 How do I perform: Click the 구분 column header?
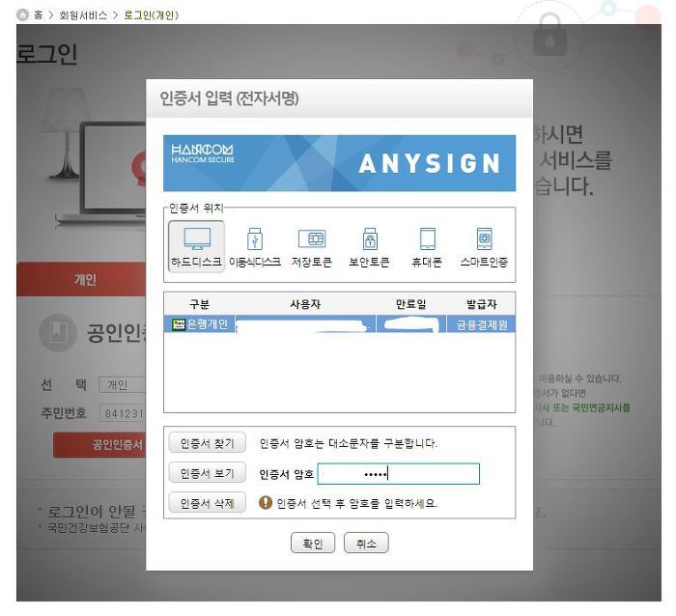tap(199, 304)
